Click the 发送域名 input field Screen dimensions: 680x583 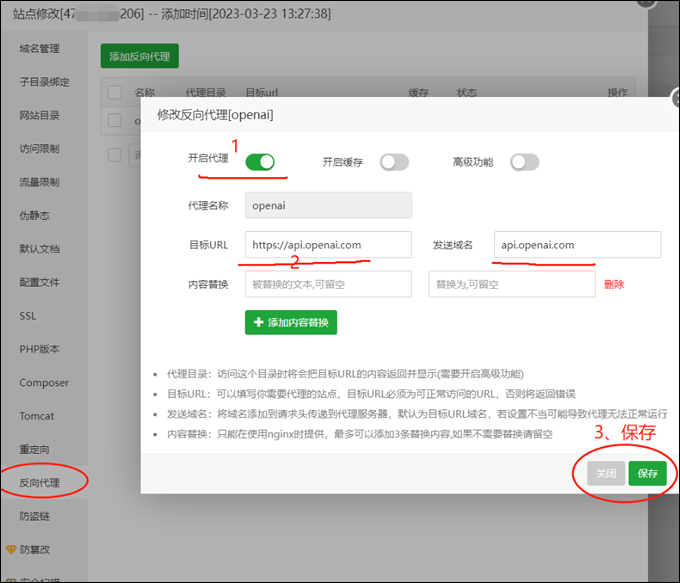[x=577, y=245]
